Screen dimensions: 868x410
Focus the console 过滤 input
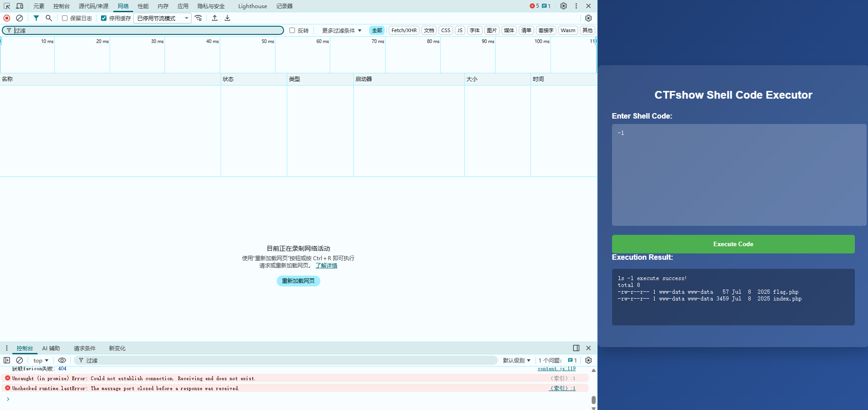[286, 360]
